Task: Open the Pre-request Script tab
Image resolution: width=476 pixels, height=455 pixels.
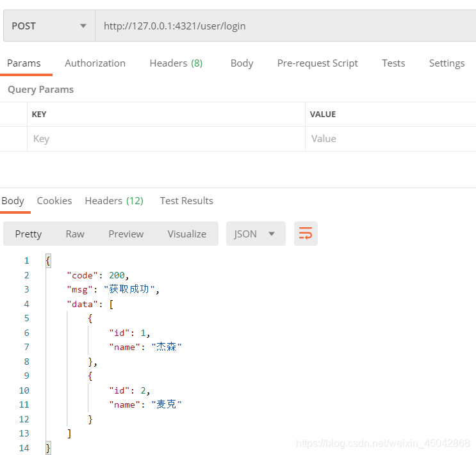Action: pos(317,63)
